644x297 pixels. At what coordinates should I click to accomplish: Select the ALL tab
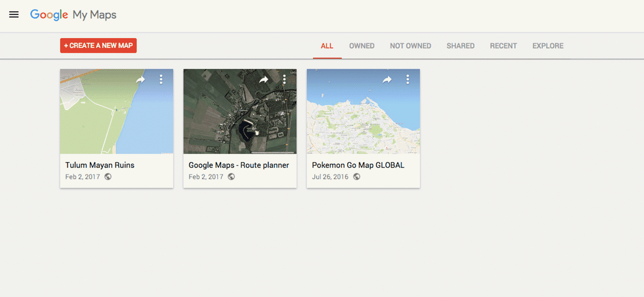coord(327,46)
